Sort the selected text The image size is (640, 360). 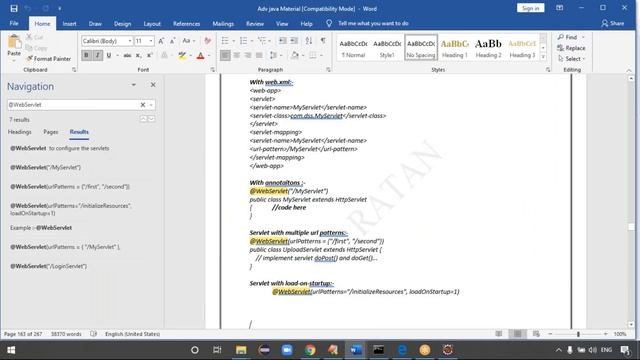(309, 41)
